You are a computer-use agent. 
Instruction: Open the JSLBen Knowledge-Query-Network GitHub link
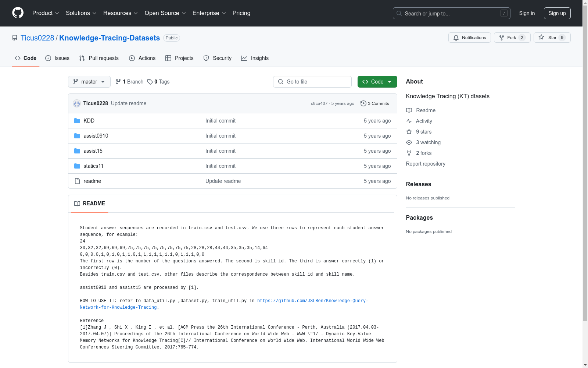(224, 304)
